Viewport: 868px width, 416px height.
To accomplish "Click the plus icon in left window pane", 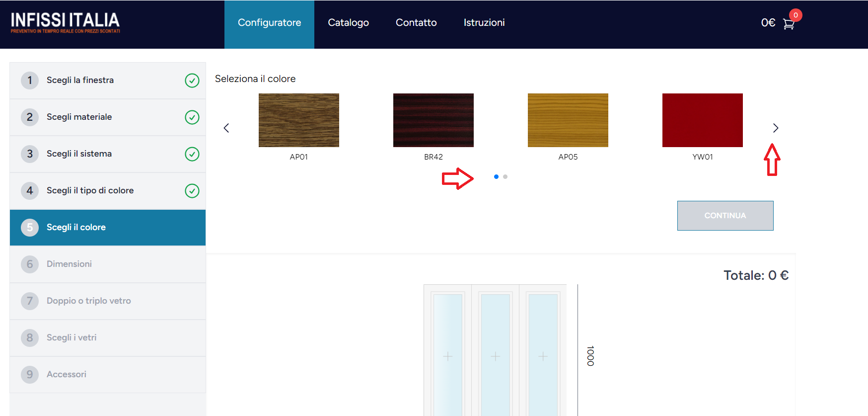I will [447, 356].
